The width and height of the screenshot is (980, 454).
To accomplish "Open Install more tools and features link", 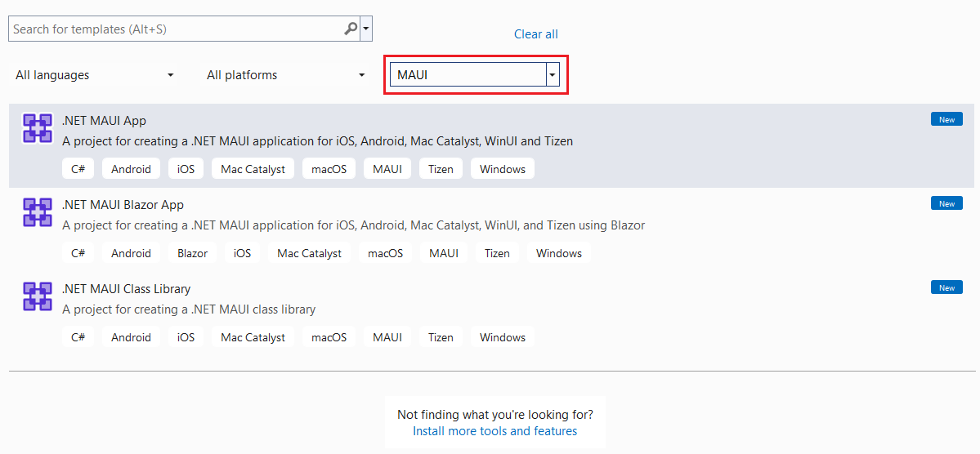I will pos(495,431).
